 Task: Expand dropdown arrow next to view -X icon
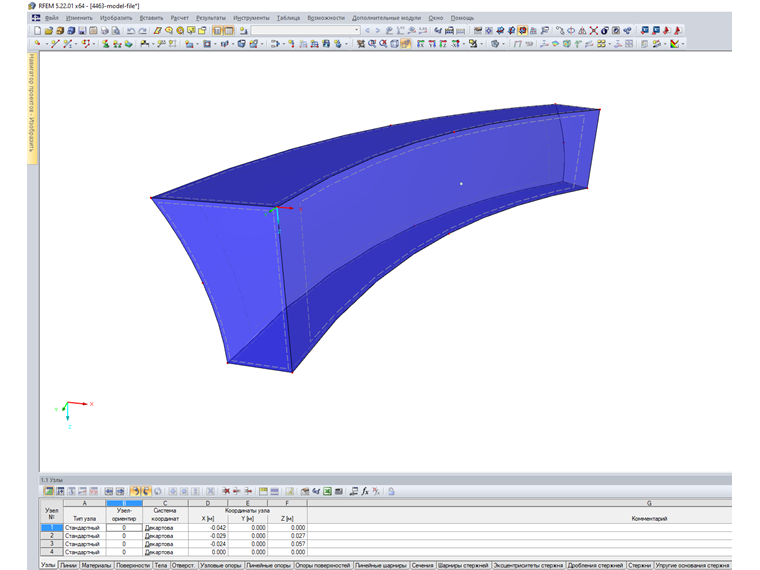point(463,44)
